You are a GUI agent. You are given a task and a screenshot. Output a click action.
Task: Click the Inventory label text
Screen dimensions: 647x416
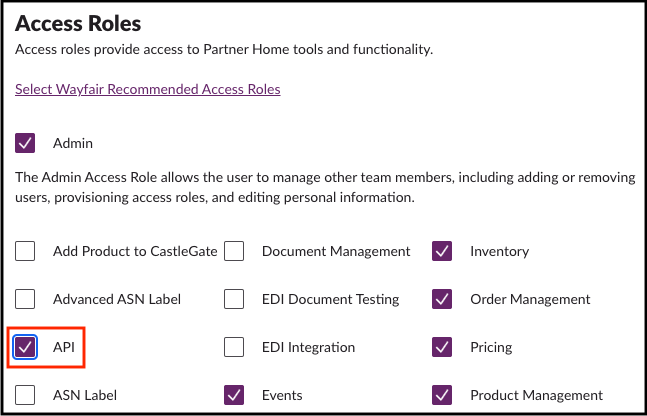[x=499, y=251]
